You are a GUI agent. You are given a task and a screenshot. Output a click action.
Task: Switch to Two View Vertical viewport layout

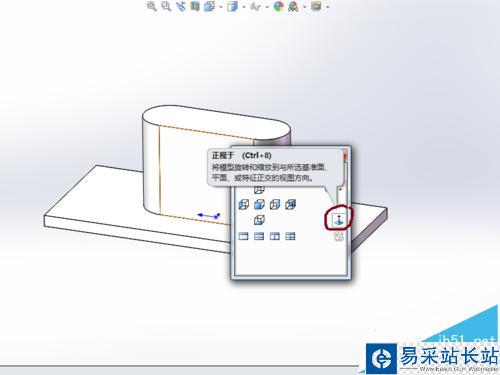point(275,236)
